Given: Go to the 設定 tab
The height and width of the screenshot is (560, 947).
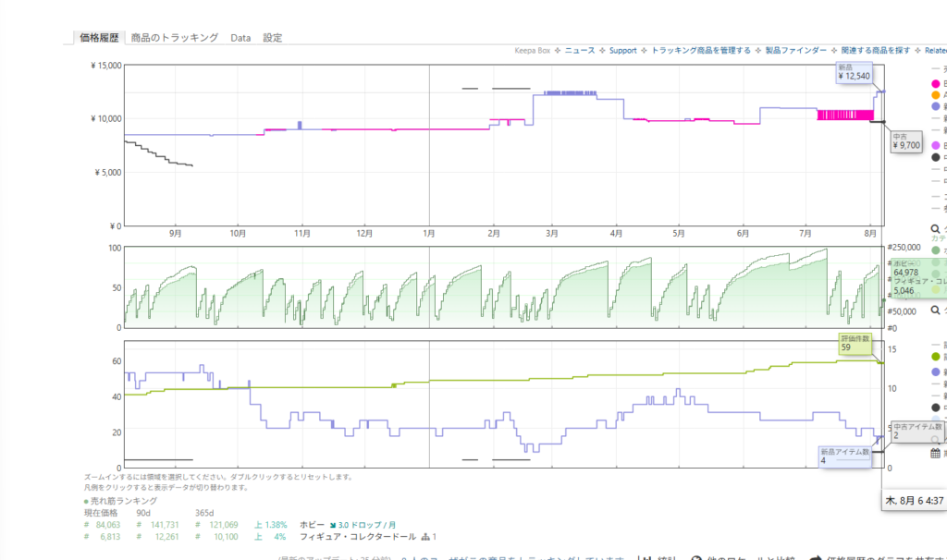Looking at the screenshot, I should point(273,37).
